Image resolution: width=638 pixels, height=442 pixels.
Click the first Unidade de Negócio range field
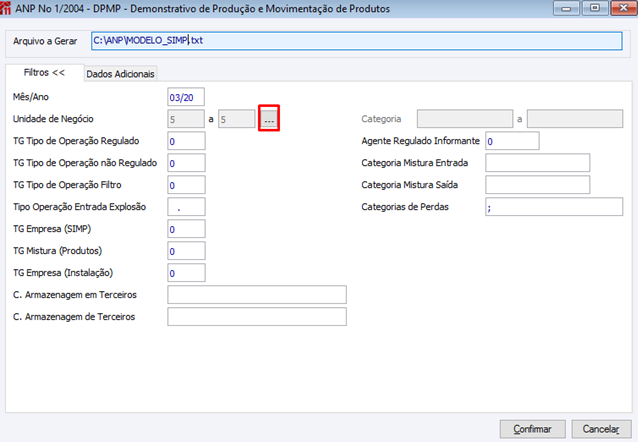point(186,119)
